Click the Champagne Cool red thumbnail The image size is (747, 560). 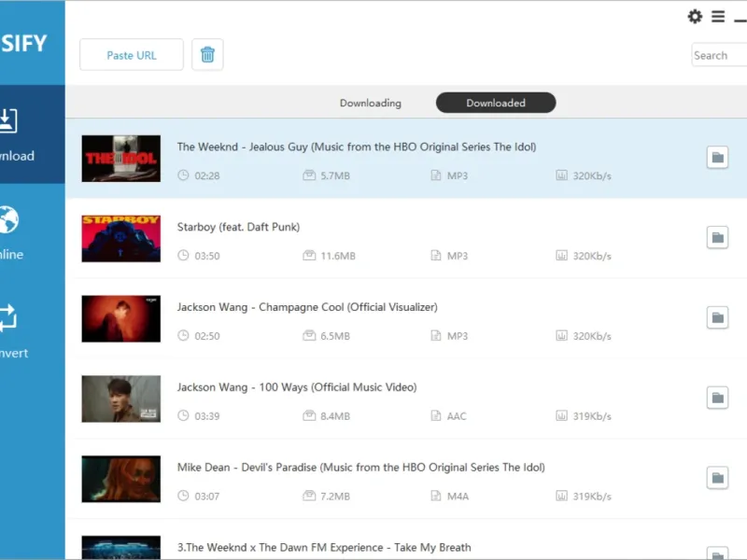(121, 318)
